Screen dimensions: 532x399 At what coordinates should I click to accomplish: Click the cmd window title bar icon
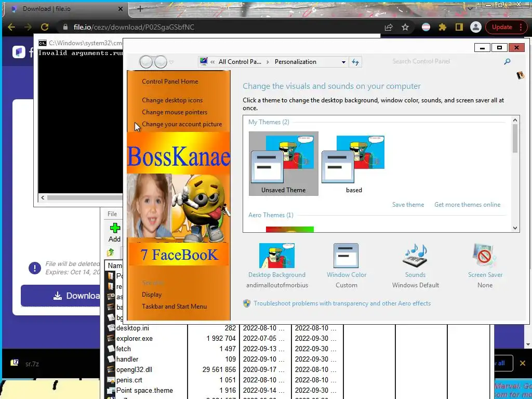(x=43, y=43)
